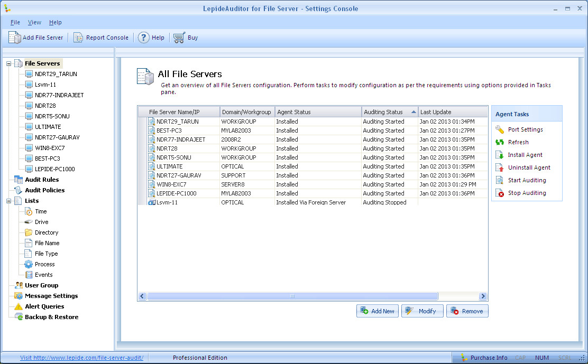The width and height of the screenshot is (588, 364).
Task: Click the NDRT5-SONU computer icon in tree
Action: pyautogui.click(x=29, y=116)
